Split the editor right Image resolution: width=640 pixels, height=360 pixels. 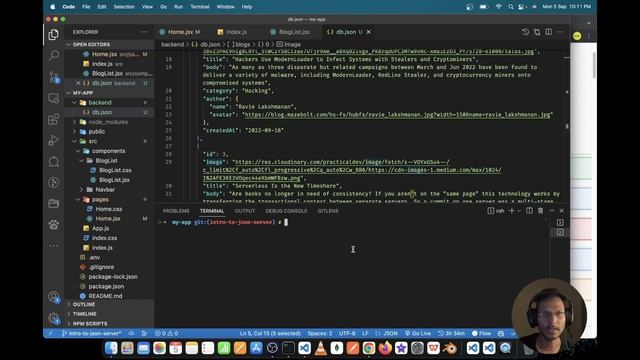tap(549, 32)
